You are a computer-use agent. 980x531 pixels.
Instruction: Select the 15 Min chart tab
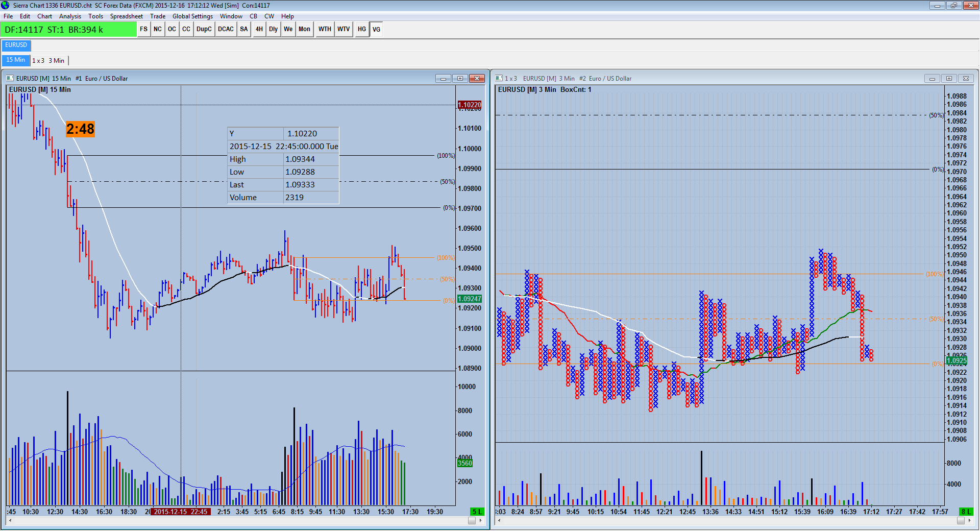16,60
